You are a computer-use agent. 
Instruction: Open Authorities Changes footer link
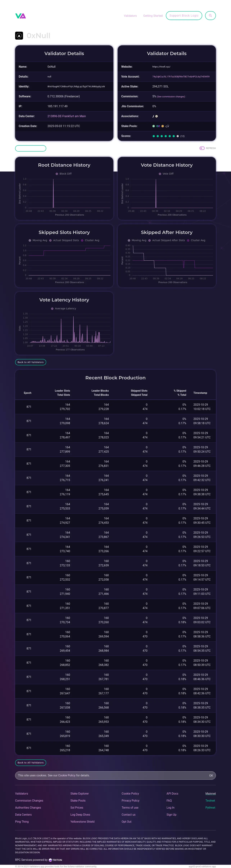point(28,808)
